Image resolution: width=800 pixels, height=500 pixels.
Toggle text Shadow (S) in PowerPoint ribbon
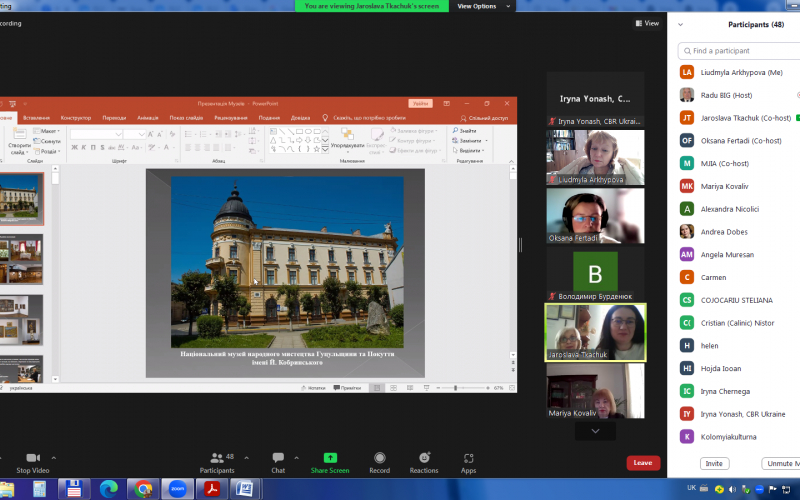click(x=103, y=147)
